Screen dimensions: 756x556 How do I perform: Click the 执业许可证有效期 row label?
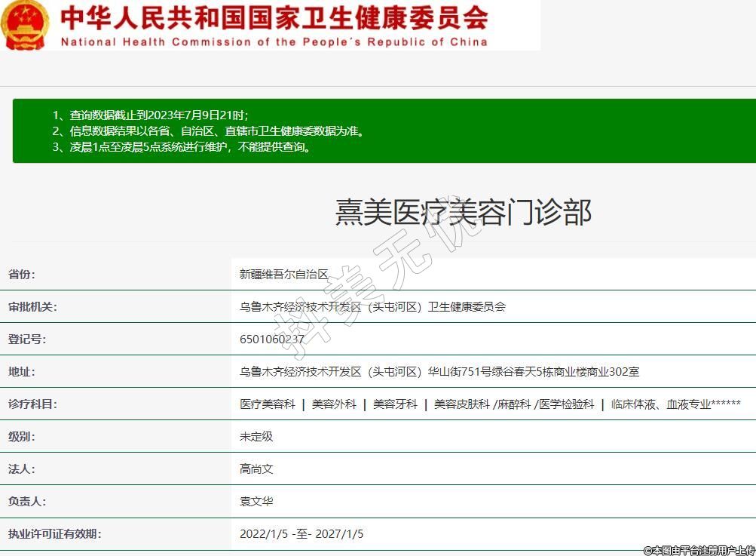pos(54,534)
